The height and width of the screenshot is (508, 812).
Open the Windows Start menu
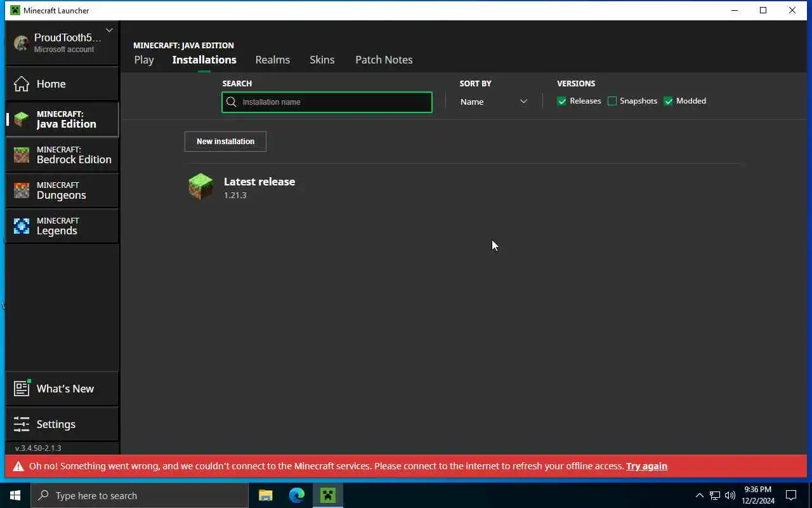tap(15, 495)
